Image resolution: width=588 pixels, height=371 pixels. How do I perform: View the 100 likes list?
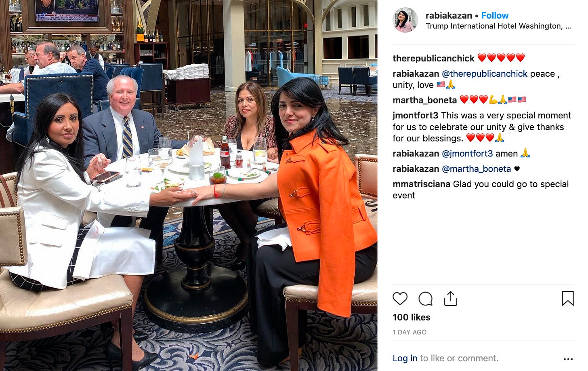coord(412,317)
